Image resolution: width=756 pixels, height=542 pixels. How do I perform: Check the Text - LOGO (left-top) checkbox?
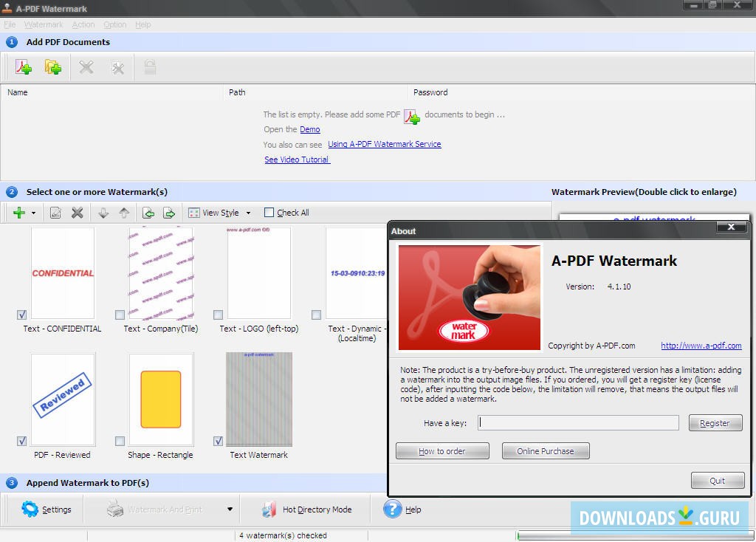219,315
